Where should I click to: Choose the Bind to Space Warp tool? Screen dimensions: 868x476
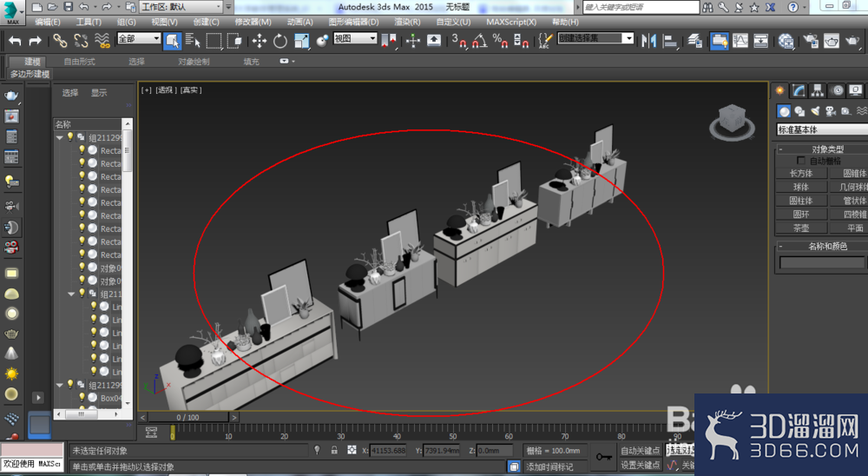click(102, 41)
